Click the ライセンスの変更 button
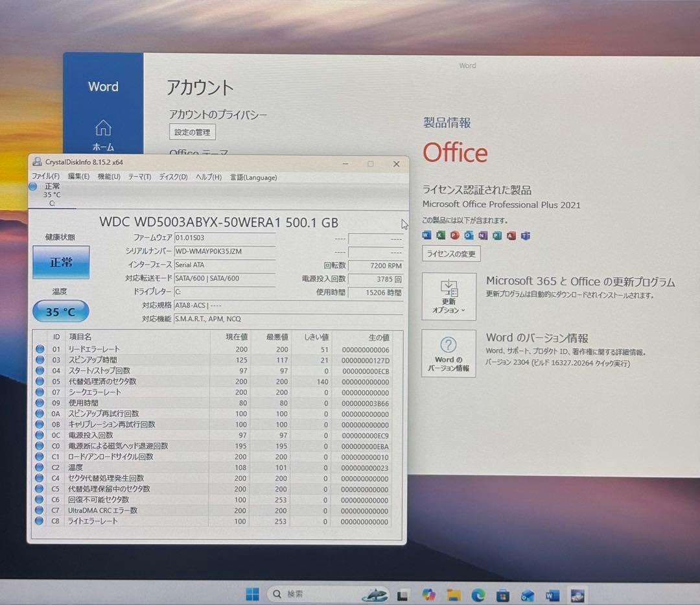 tap(451, 254)
